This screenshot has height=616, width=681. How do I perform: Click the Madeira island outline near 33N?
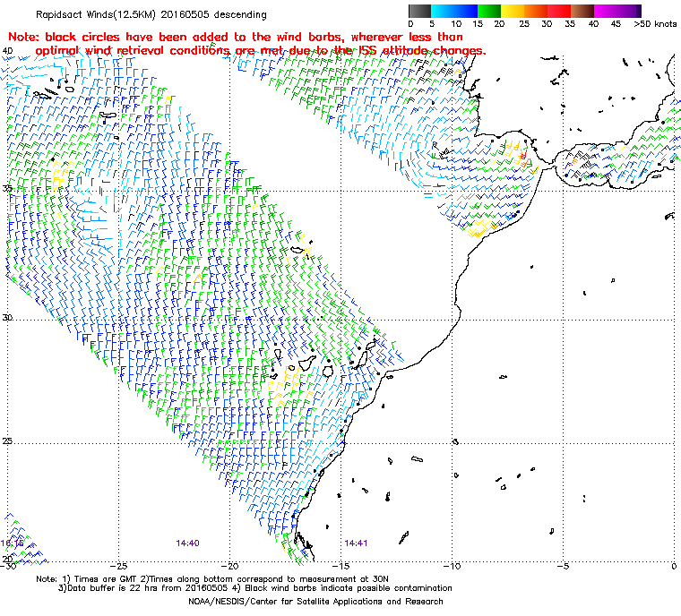pos(297,250)
